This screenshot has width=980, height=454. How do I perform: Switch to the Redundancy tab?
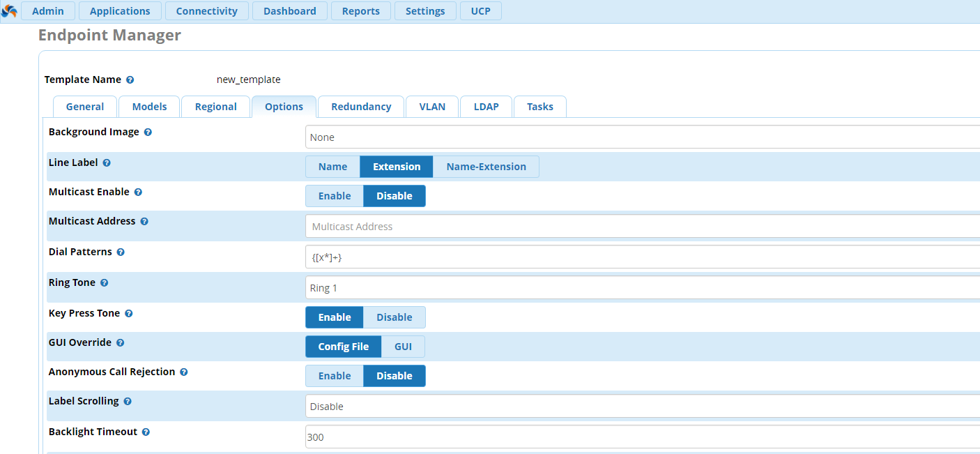[361, 107]
